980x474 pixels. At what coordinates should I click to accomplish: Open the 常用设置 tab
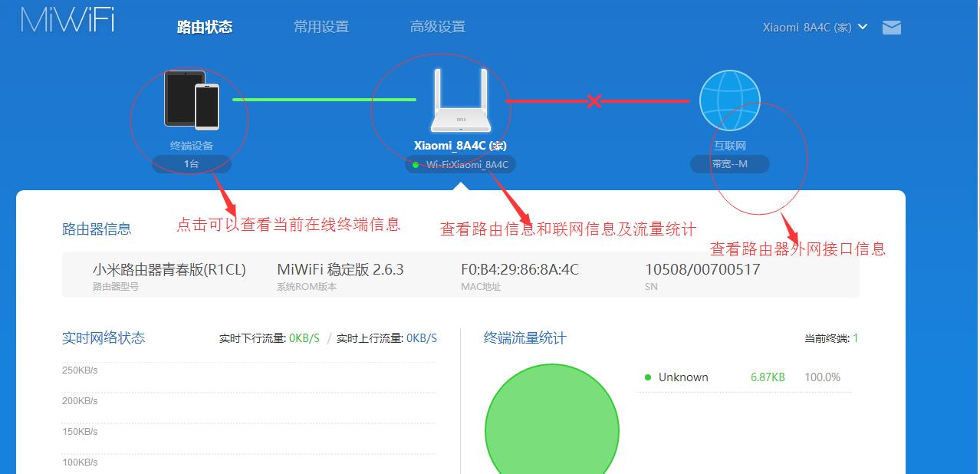pyautogui.click(x=321, y=27)
